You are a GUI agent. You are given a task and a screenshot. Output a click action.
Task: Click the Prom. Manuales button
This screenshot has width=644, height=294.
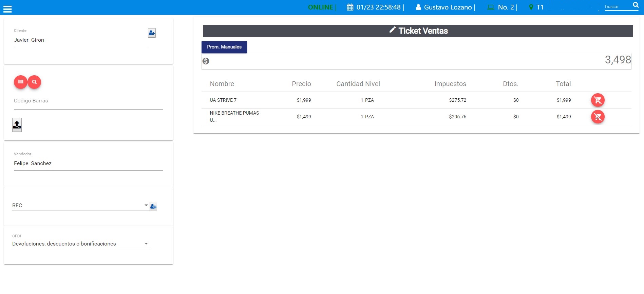tap(224, 47)
